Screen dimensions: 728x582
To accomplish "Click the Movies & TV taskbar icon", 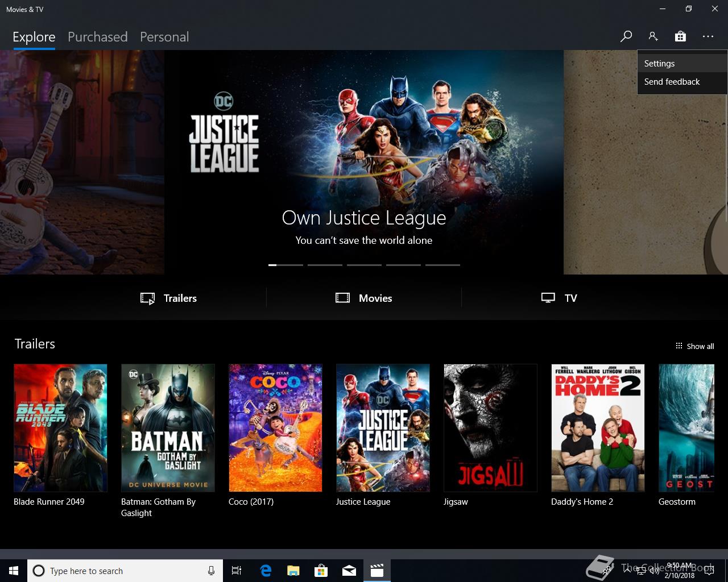I will pos(377,571).
